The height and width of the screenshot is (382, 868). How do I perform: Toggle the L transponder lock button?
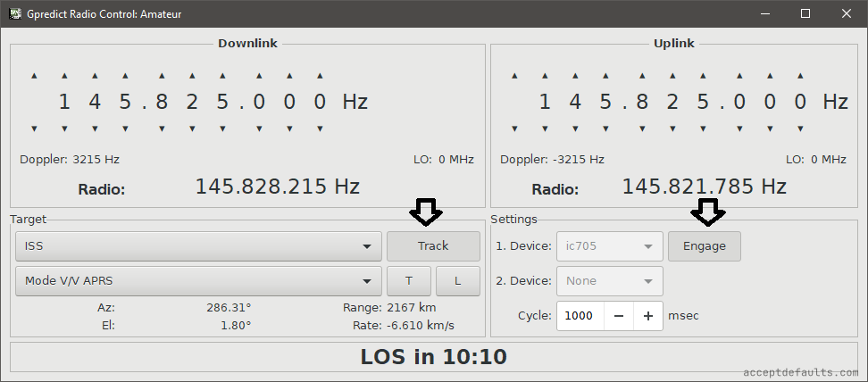coord(457,280)
